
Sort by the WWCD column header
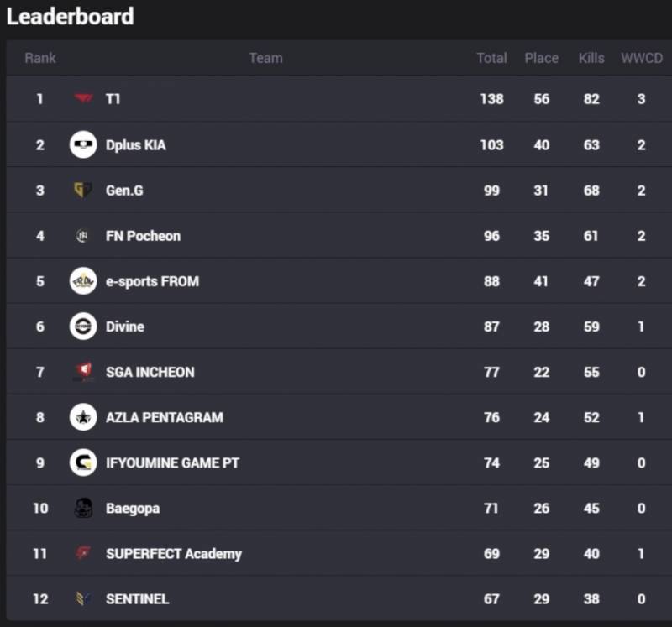[x=642, y=58]
